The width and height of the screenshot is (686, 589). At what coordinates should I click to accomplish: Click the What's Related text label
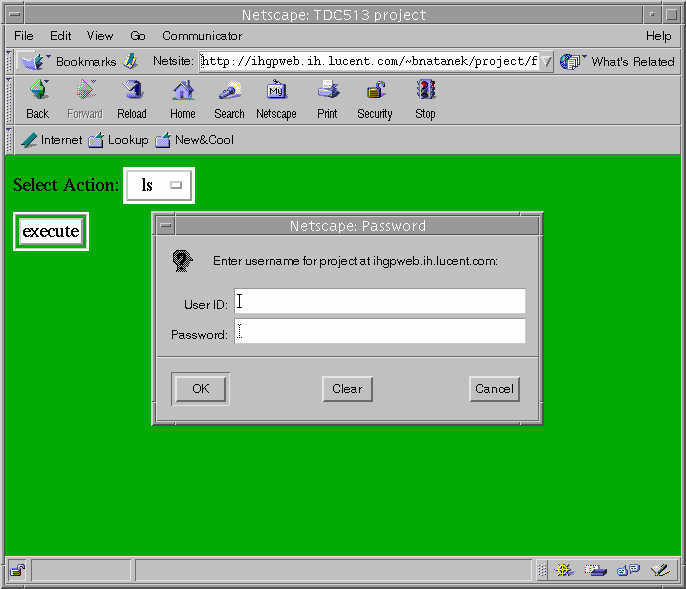633,62
